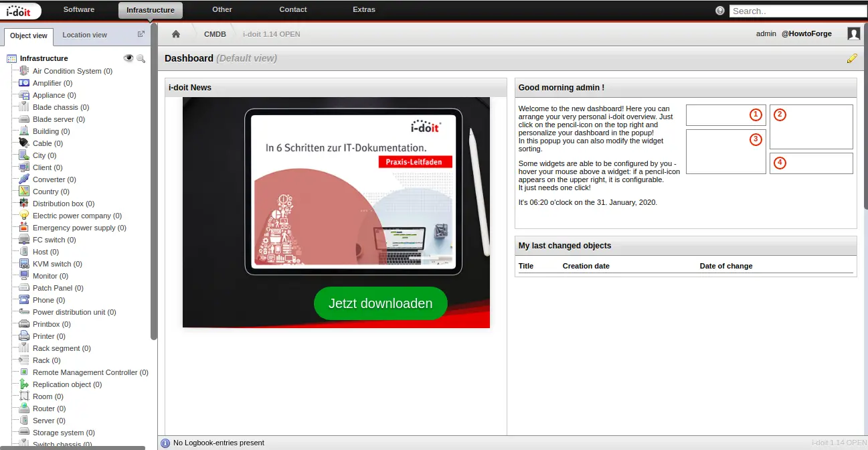868x450 pixels.
Task: Click the Creation date column header
Action: [586, 266]
